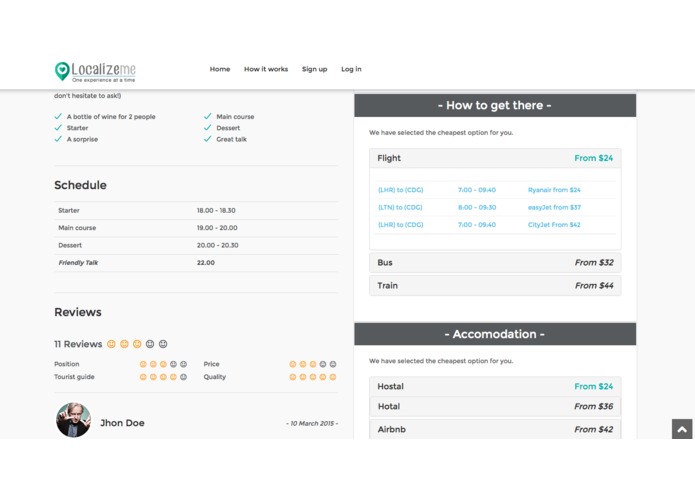Click the first smiley beside 11 Reviews
695x494 pixels.
[x=111, y=344]
